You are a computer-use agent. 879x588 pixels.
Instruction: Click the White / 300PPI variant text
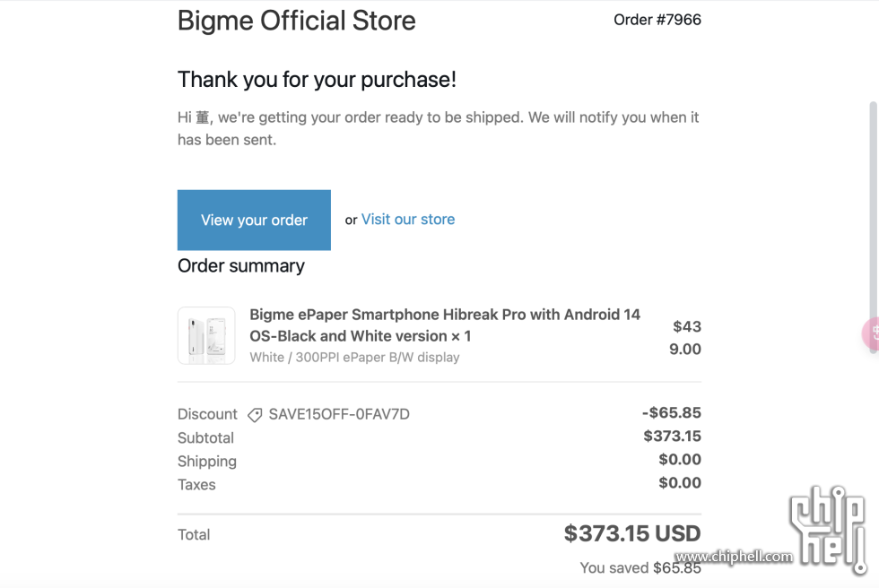354,358
